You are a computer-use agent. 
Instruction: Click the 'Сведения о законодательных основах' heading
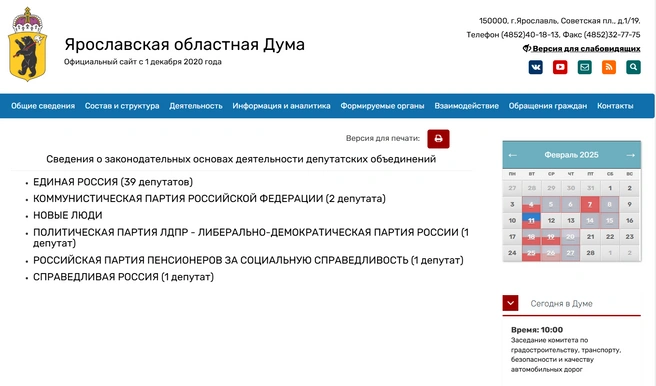(241, 159)
